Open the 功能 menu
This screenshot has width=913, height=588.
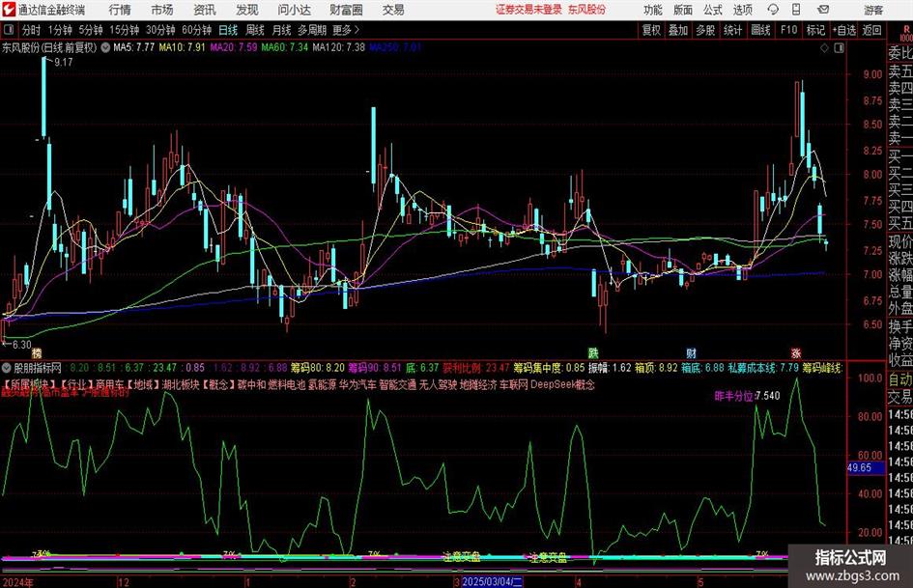coord(653,10)
